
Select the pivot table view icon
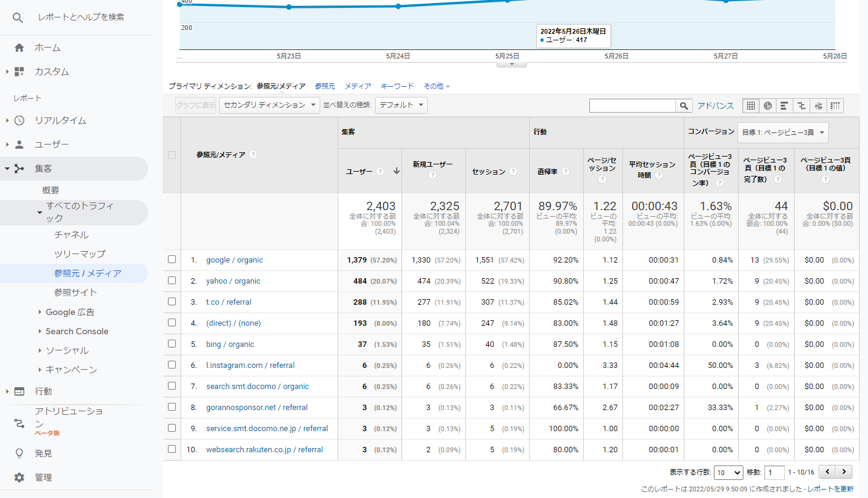pos(835,106)
